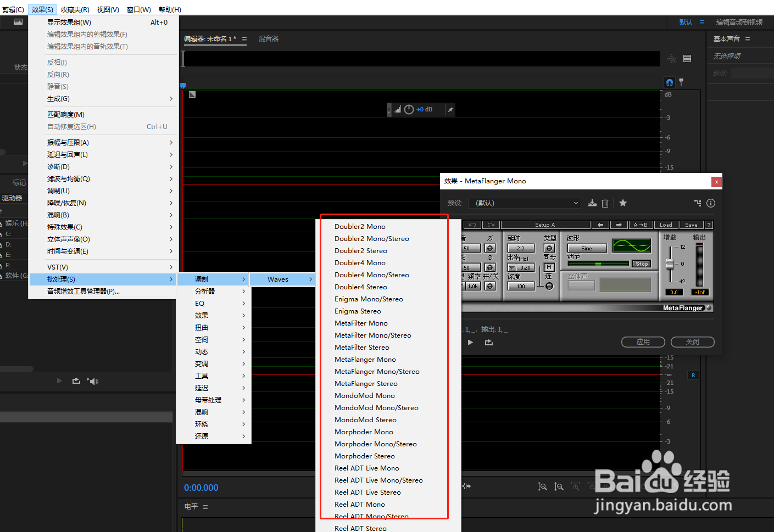Expand the 母带处理 submenu
The image size is (774, 532).
pos(214,400)
